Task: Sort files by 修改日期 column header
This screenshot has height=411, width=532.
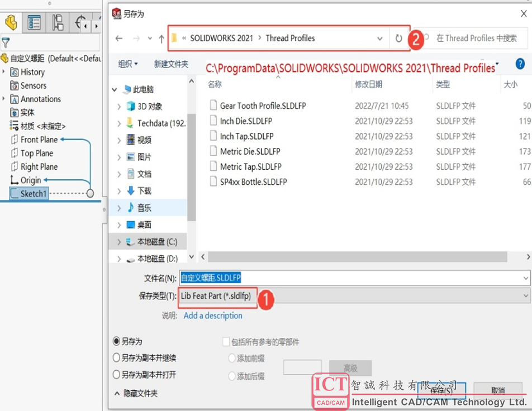Action: click(x=368, y=84)
